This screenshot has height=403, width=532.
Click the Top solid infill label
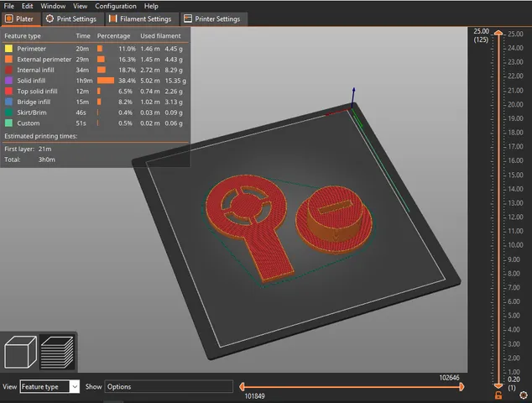coord(37,92)
